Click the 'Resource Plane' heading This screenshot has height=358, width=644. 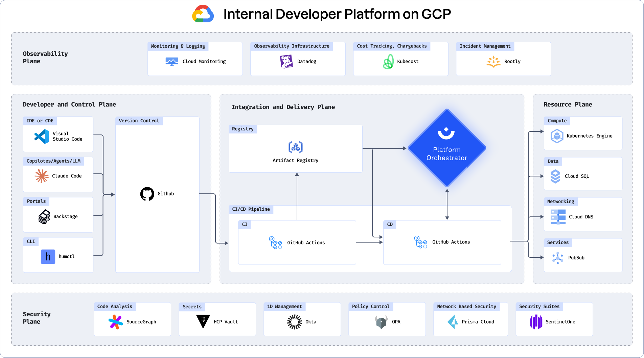(x=568, y=105)
